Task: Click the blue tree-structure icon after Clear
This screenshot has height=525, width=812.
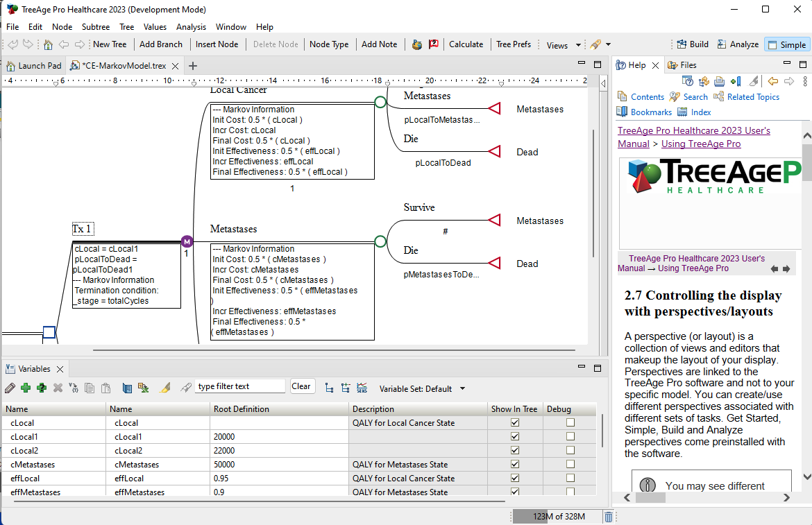Action: click(x=329, y=388)
